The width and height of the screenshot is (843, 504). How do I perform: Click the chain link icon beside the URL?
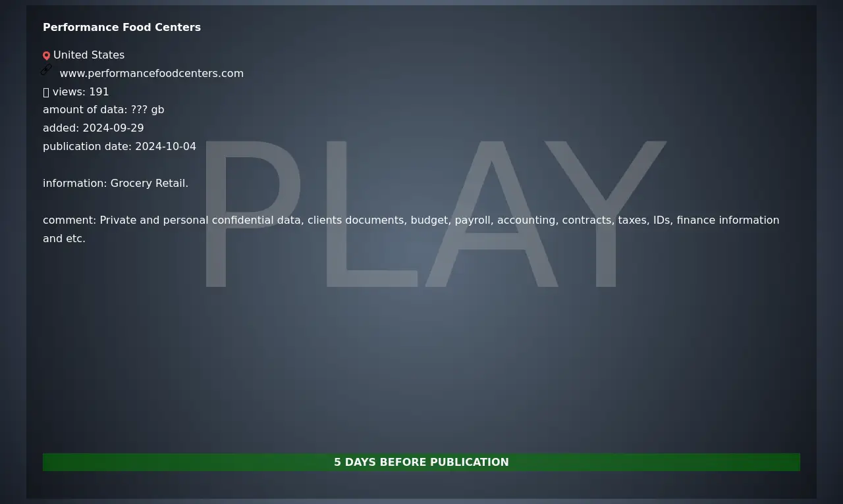[46, 70]
